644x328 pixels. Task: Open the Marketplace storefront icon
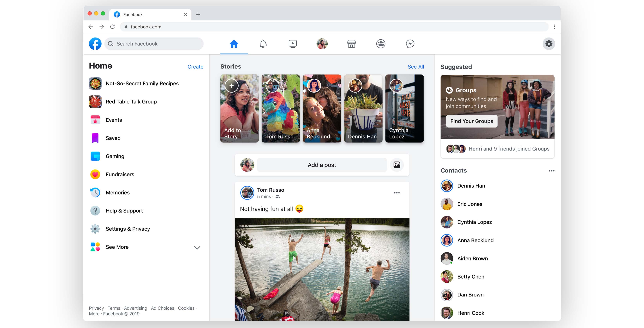[x=351, y=44]
